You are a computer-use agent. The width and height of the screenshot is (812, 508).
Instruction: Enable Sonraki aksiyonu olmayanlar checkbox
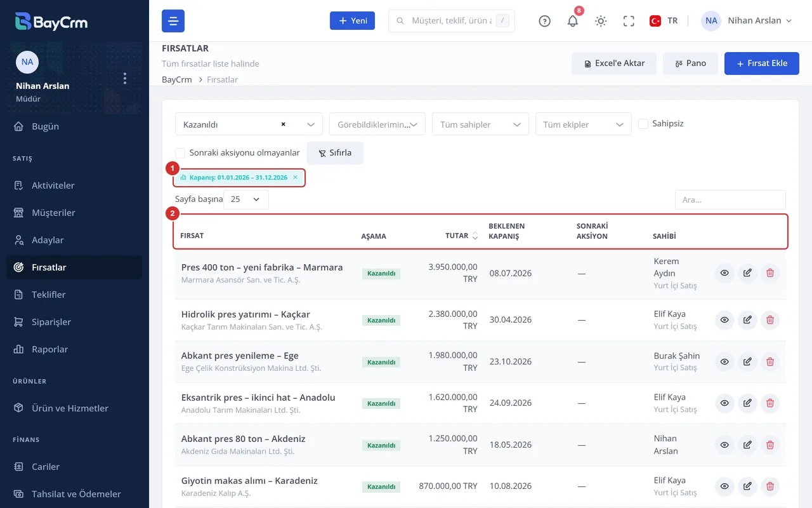tap(180, 153)
